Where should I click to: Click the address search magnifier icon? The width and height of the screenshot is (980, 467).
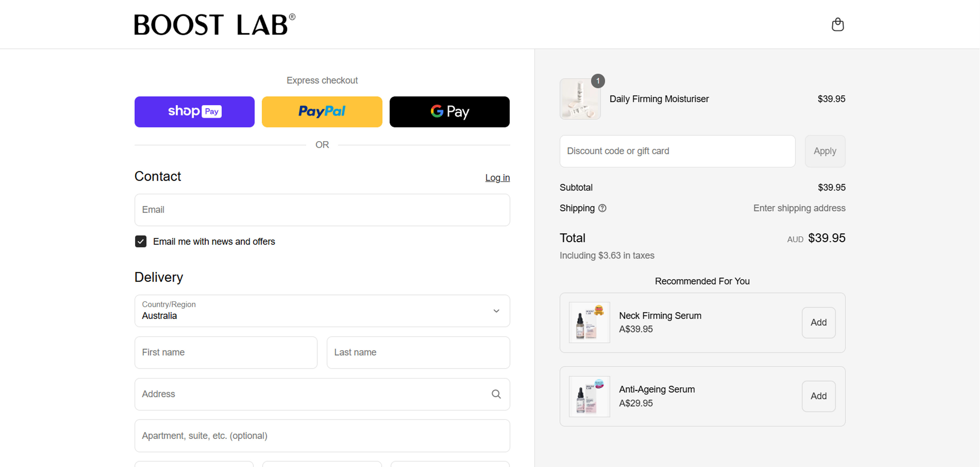496,394
